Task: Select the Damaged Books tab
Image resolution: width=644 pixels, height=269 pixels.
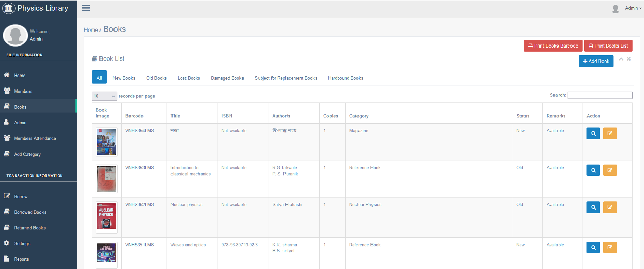Action: pos(227,78)
